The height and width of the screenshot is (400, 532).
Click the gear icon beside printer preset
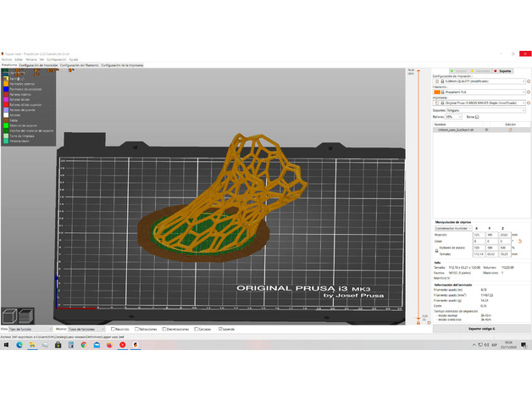point(529,103)
